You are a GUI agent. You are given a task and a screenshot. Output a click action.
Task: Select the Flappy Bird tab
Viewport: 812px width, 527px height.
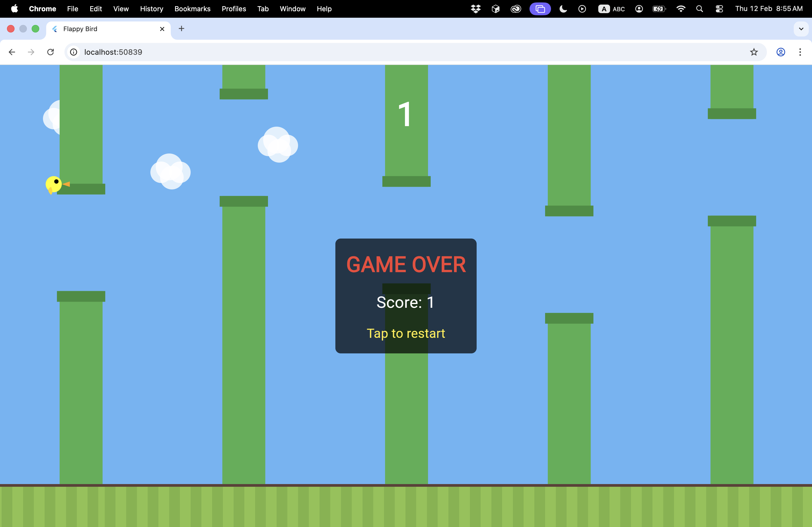[102, 29]
